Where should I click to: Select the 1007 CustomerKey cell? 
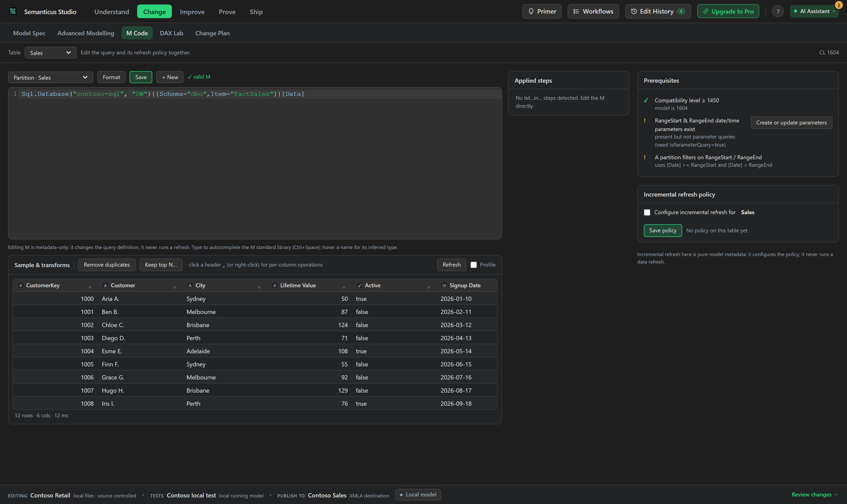[x=55, y=390]
